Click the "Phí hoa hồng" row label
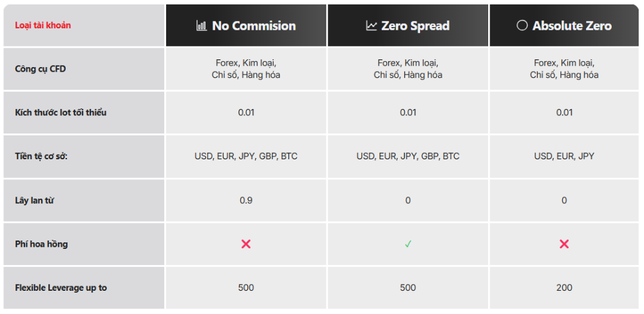 click(41, 244)
